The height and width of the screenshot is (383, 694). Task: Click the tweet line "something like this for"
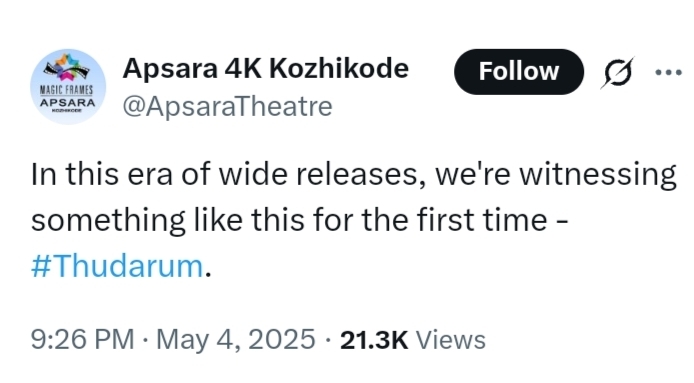[299, 220]
